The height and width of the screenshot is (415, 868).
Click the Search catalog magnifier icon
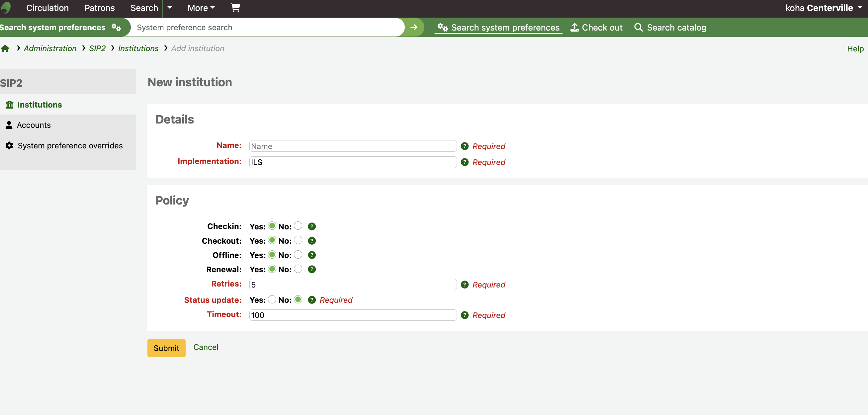pos(639,27)
